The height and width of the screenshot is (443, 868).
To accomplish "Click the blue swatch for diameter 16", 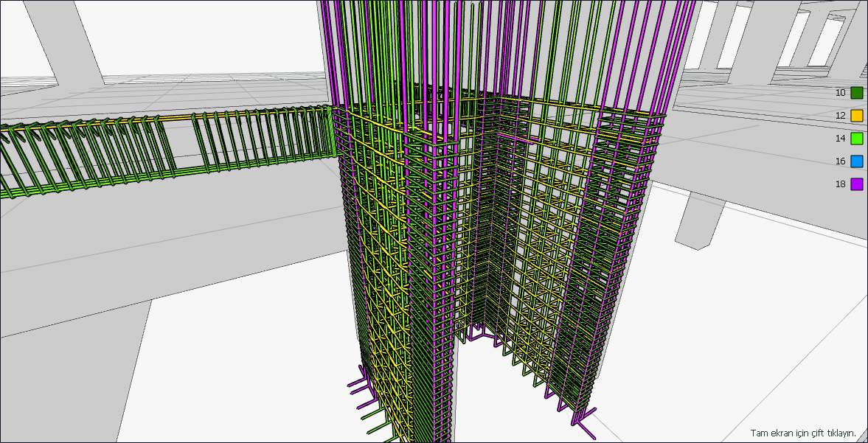I will [x=857, y=161].
